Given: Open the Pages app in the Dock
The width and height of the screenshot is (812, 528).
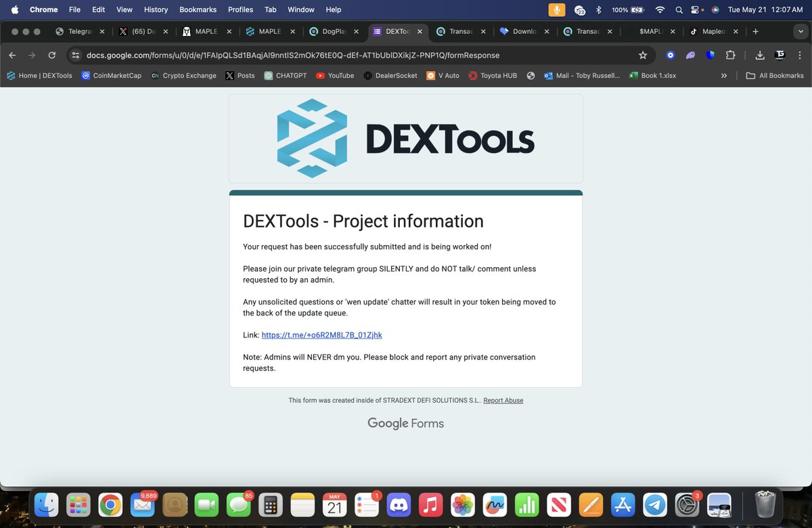Looking at the screenshot, I should [591, 505].
